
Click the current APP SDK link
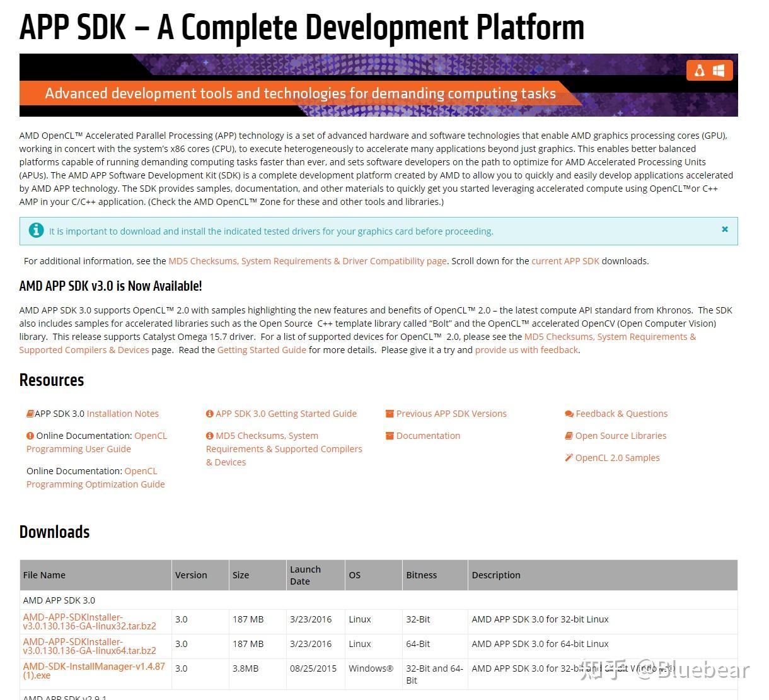[565, 260]
